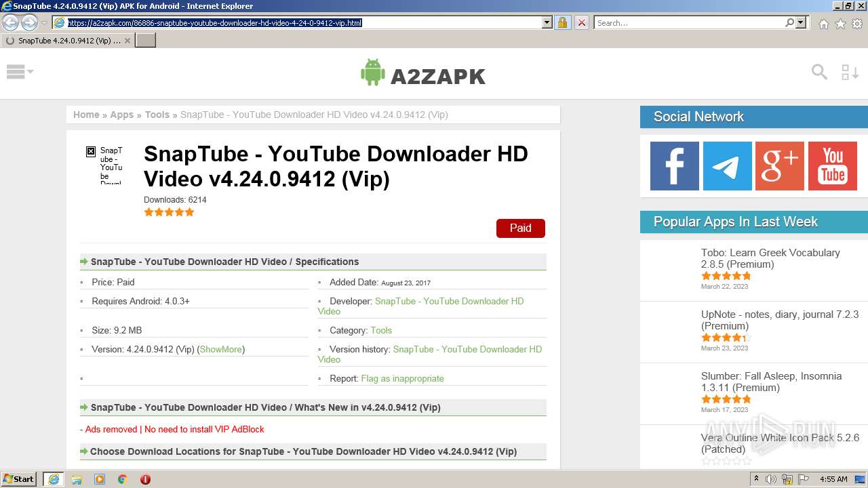The height and width of the screenshot is (488, 868).
Task: Select the URL in the address bar
Action: [214, 23]
